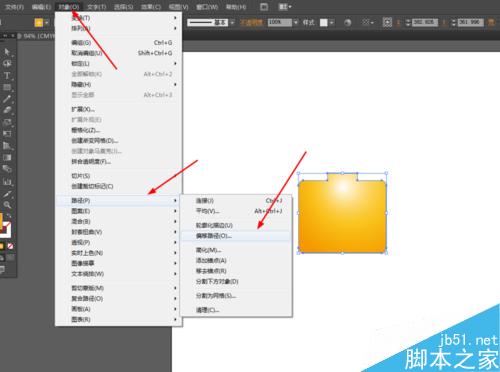Select the Paintbrush tool in toolbox

coord(7,99)
